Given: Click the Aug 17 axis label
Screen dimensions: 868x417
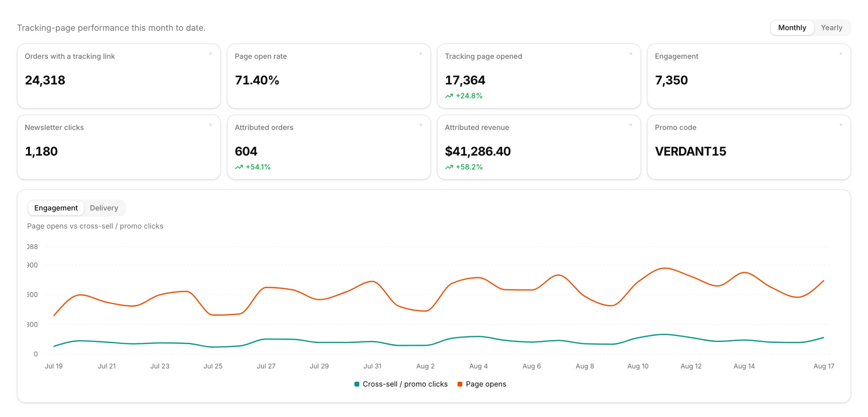Looking at the screenshot, I should pos(824,366).
